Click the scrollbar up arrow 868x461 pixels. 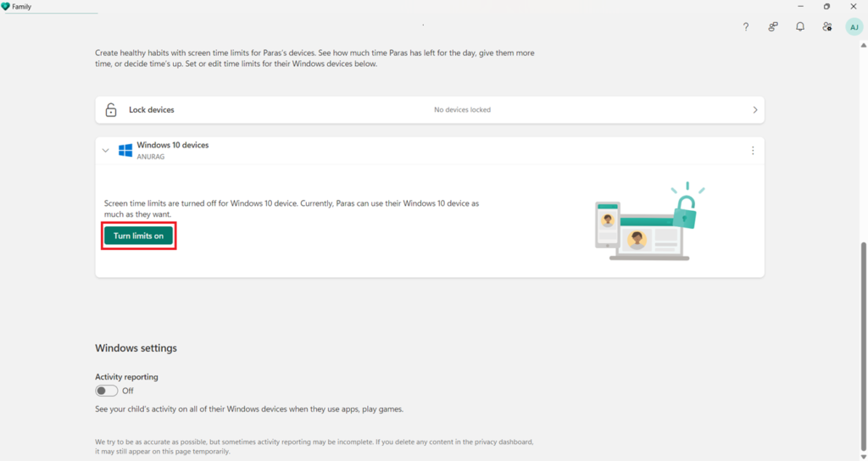(x=864, y=46)
